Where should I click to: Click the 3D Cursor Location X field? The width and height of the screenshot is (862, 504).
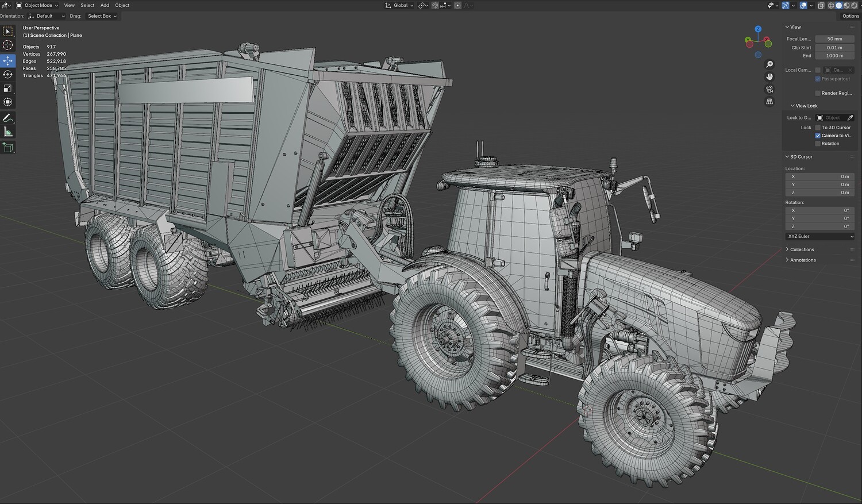click(x=820, y=176)
